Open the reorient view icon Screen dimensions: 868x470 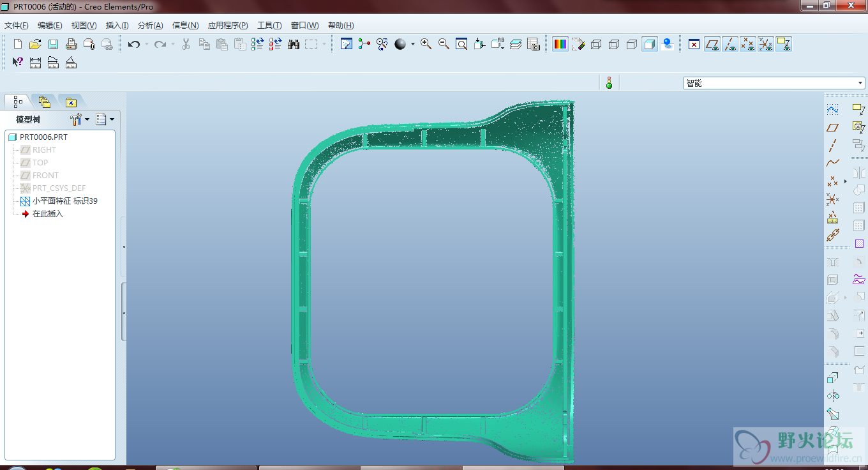(479, 44)
